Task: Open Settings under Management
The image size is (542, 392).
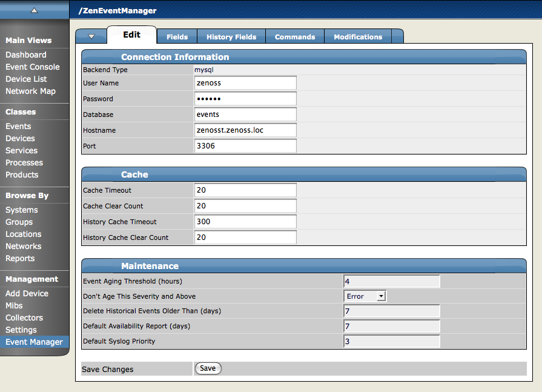Action: (x=21, y=330)
